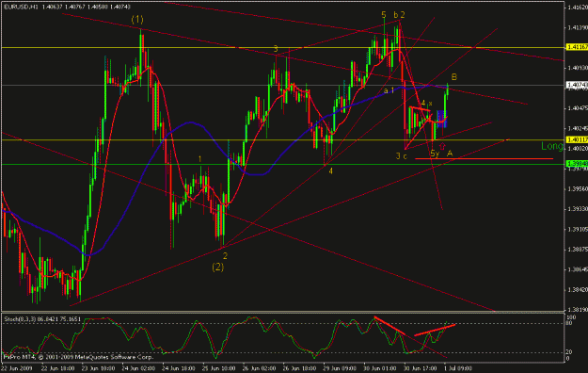Click the 1.3956 price axis label

pyautogui.click(x=578, y=189)
